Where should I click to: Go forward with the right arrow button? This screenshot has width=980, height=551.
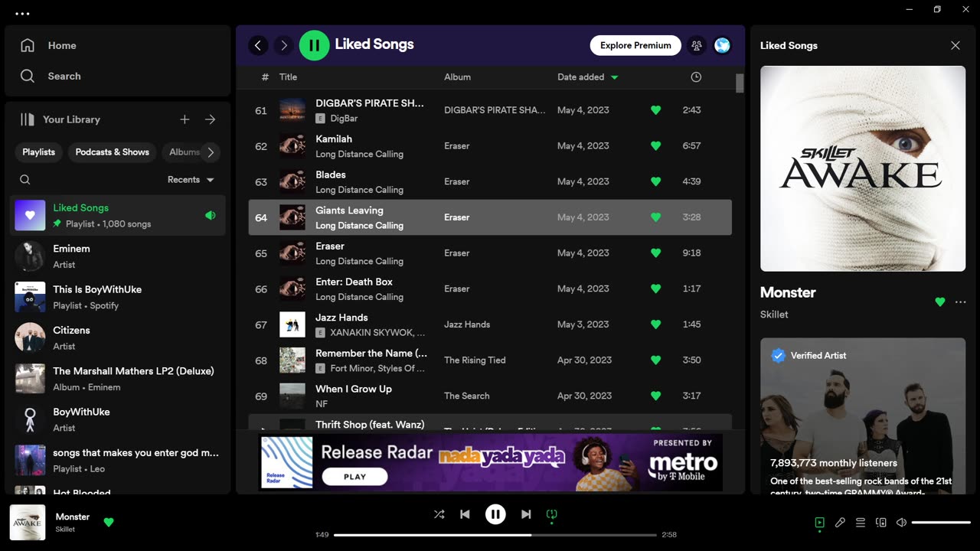pyautogui.click(x=284, y=45)
